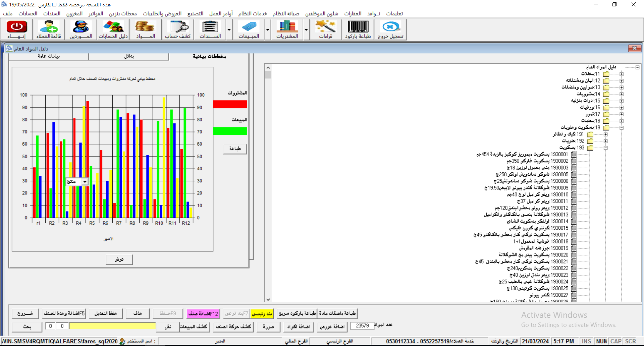The image size is (644, 346).
Task: Click حفظ التعديل save button
Action: (106, 313)
